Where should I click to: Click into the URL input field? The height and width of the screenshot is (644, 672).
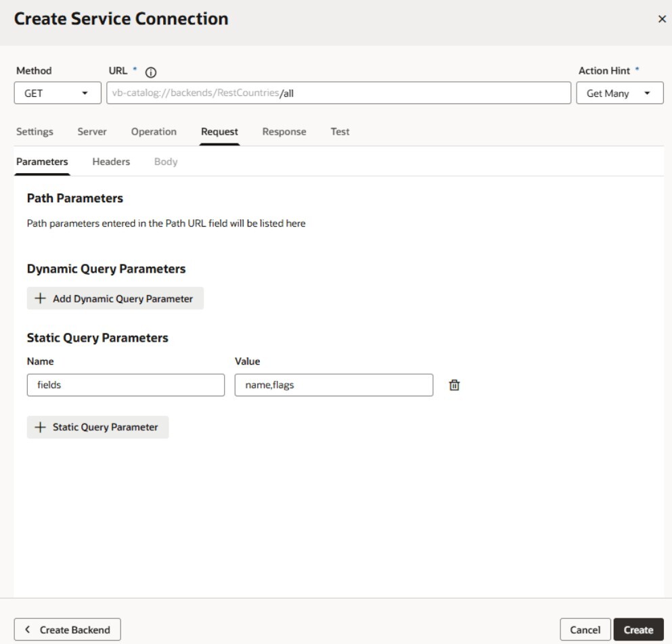click(x=338, y=93)
